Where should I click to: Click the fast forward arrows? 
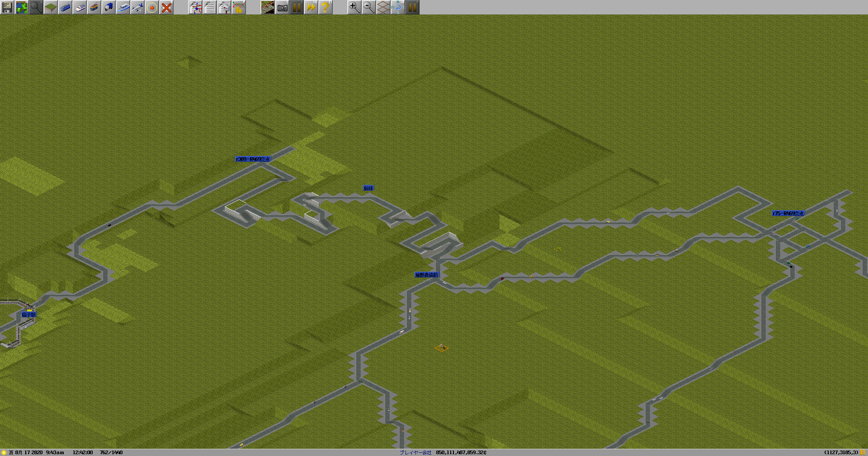click(x=311, y=7)
